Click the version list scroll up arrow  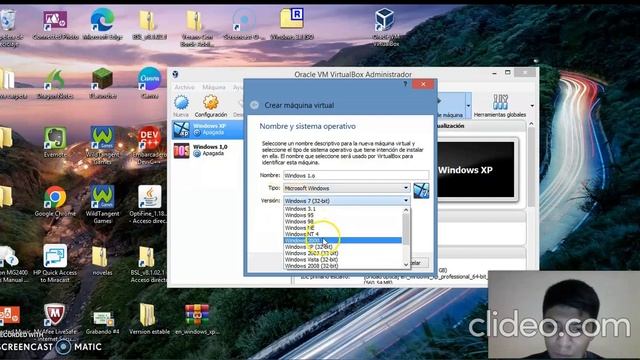(x=406, y=210)
